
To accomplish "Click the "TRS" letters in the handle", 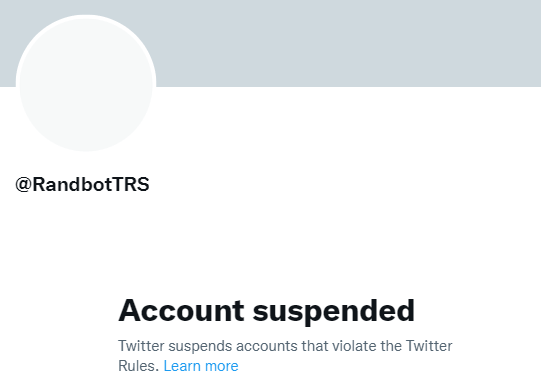I will coord(131,184).
